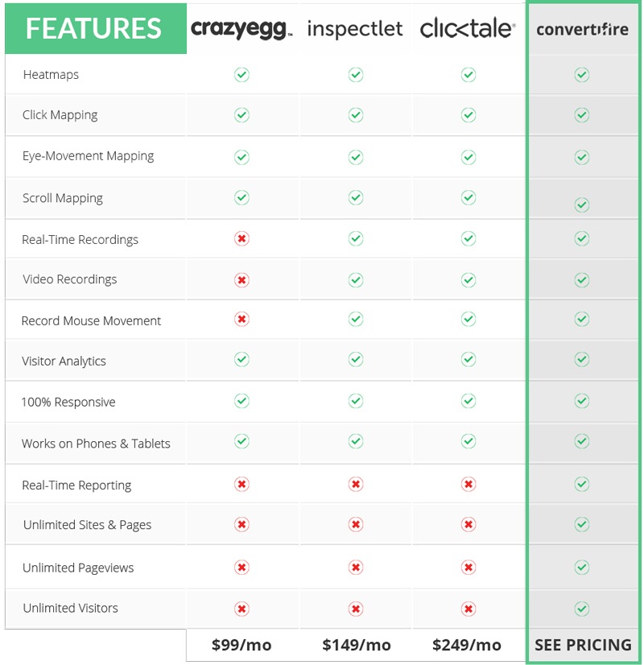The height and width of the screenshot is (665, 644).
Task: Click convertfire checkmark for Eye-Movement Mapping
Action: point(582,157)
